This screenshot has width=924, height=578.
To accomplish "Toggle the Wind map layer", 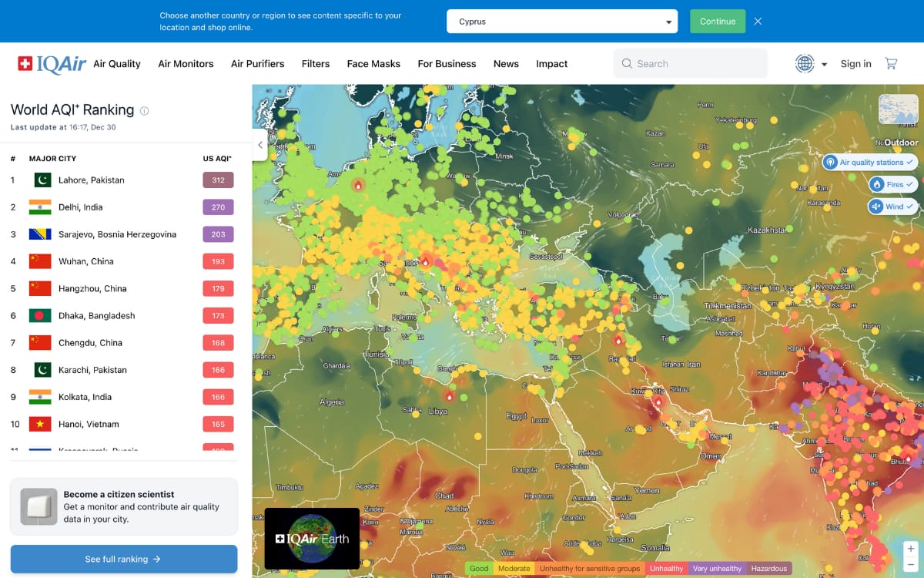I will point(893,207).
